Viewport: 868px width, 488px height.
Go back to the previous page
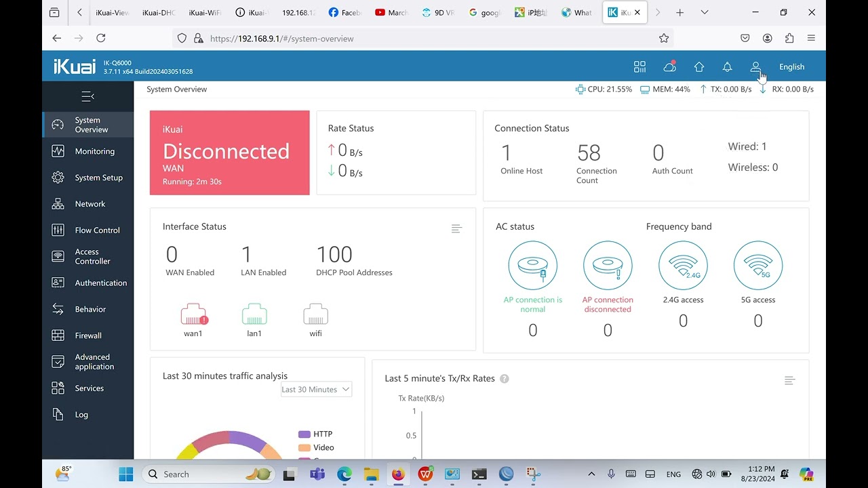pyautogui.click(x=57, y=39)
